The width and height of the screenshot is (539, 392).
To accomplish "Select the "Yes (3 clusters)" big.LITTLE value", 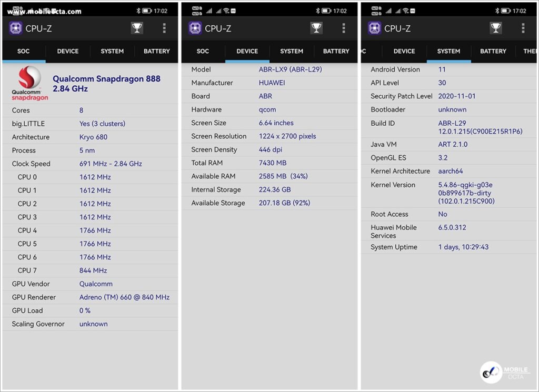I will (x=103, y=124).
